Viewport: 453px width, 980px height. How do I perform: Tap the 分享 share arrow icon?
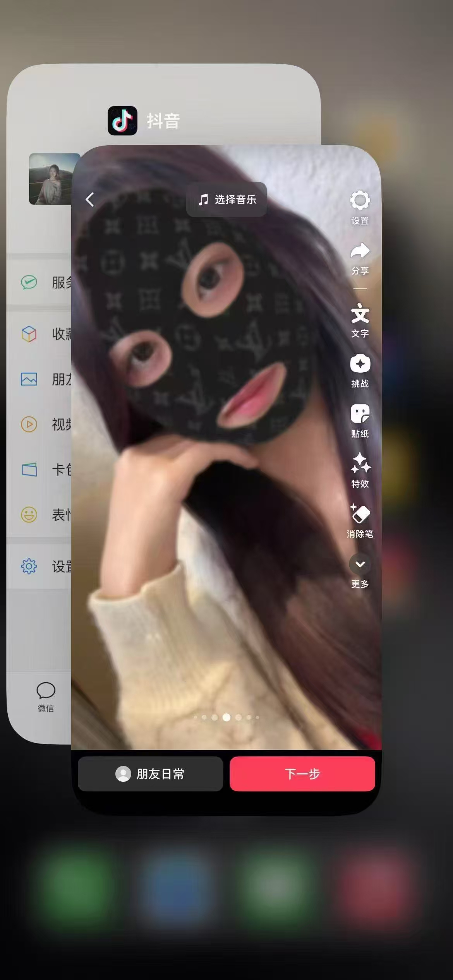[x=360, y=251]
